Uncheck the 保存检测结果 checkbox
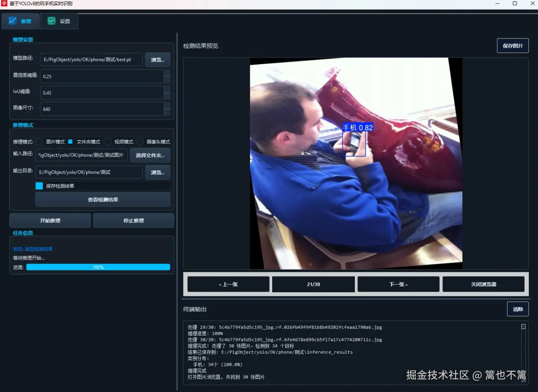Image resolution: width=538 pixels, height=392 pixels. click(39, 185)
